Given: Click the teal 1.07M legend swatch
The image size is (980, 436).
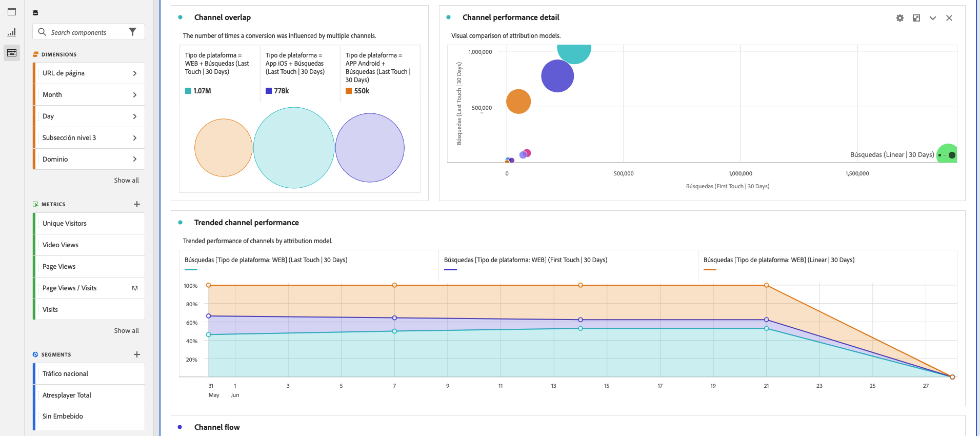Looking at the screenshot, I should (x=188, y=91).
